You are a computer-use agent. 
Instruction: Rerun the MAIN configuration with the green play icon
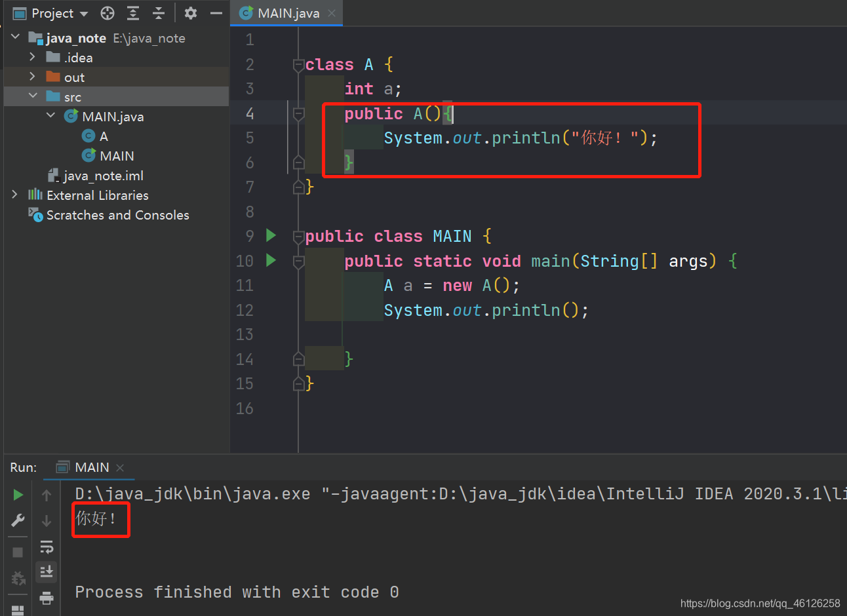(x=18, y=495)
